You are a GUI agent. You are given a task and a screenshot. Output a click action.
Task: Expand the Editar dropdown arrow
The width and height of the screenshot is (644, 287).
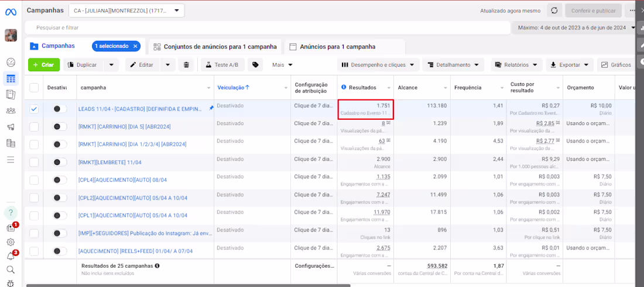tap(167, 65)
